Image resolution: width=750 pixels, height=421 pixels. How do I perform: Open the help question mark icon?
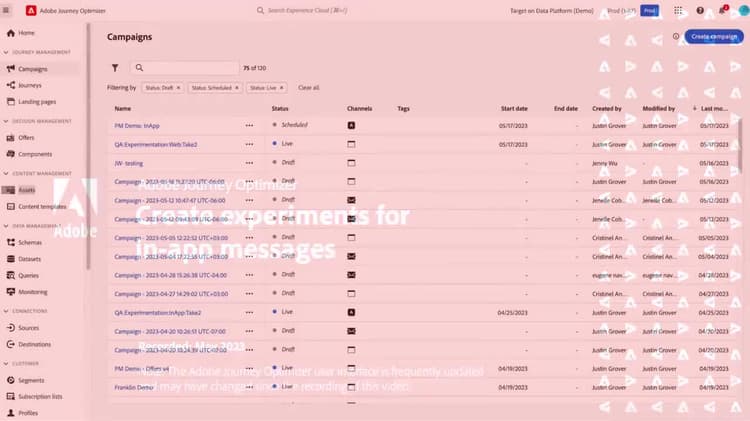700,11
